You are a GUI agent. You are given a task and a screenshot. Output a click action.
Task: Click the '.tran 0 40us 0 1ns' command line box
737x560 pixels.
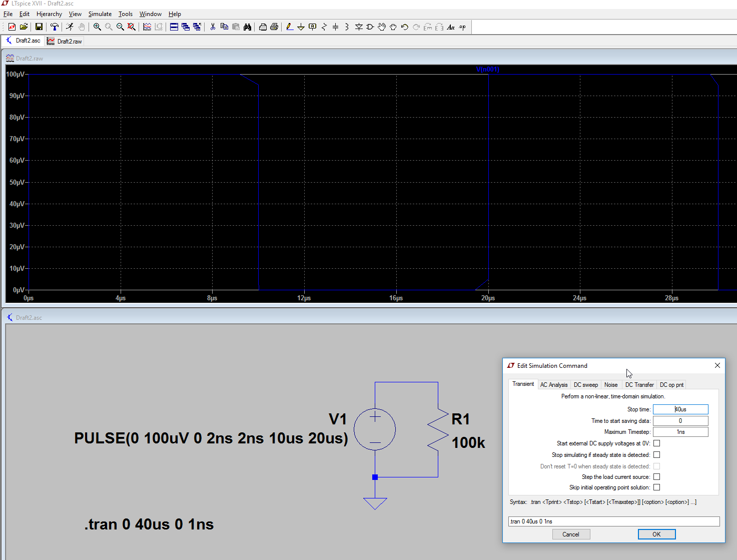click(x=614, y=521)
